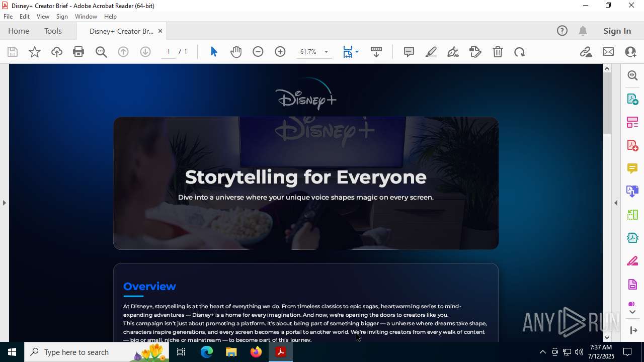The height and width of the screenshot is (362, 644).
Task: Open share with others icon
Action: coord(630,52)
